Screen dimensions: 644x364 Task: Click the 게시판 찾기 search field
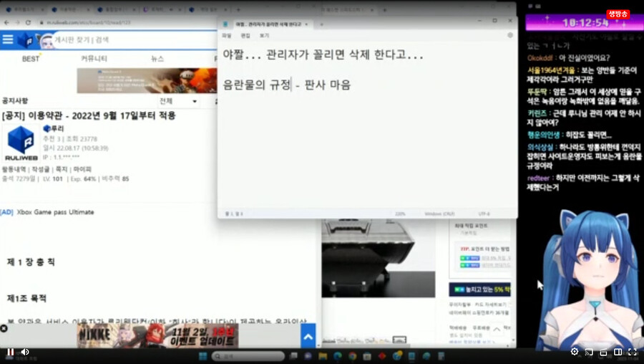click(107, 40)
